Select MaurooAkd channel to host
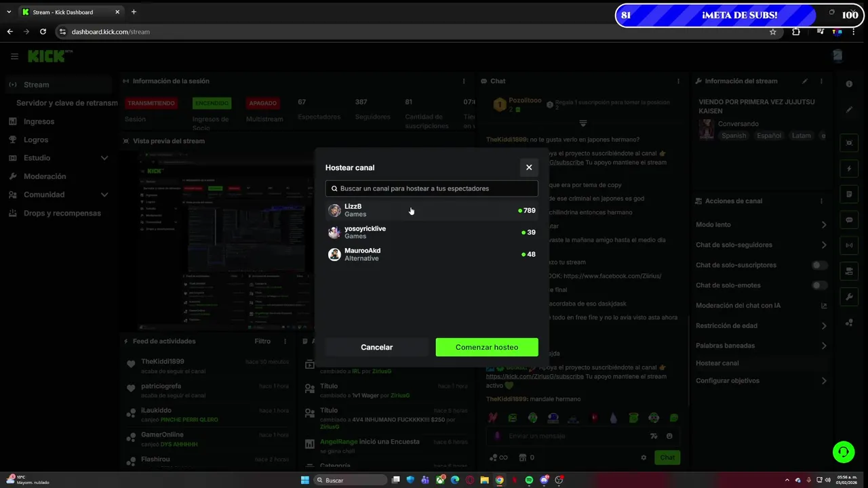 [x=431, y=254]
